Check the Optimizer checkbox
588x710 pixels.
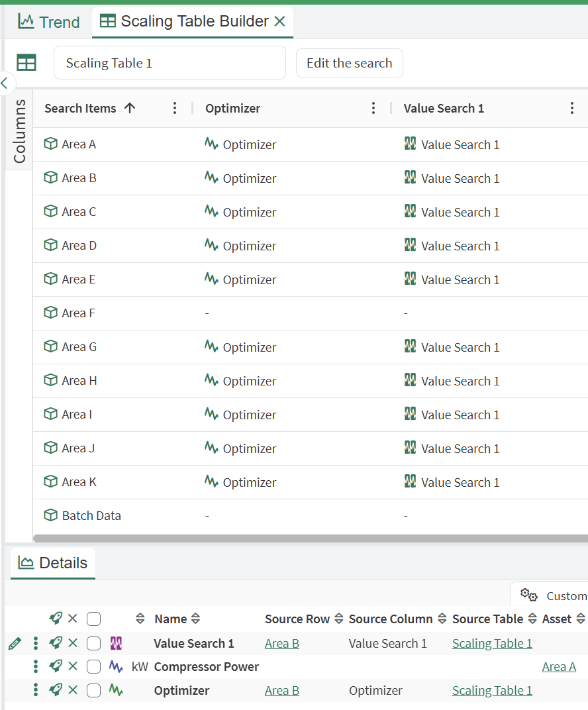(94, 691)
